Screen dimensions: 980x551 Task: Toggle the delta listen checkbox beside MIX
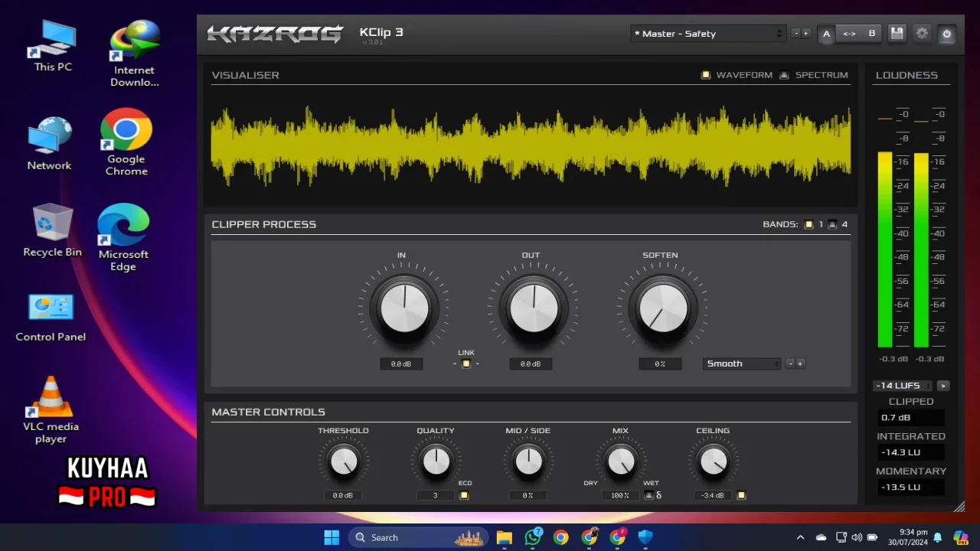pyautogui.click(x=649, y=495)
